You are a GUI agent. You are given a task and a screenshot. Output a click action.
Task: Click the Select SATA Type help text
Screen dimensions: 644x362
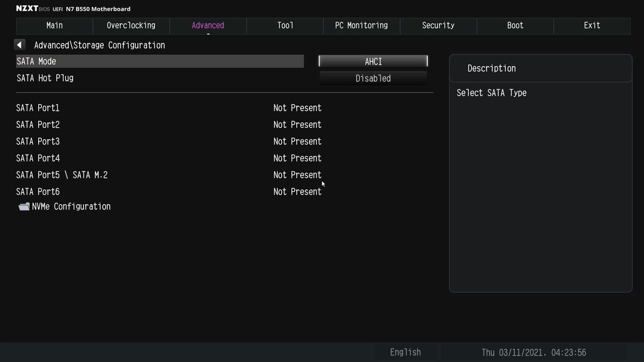[x=492, y=93]
